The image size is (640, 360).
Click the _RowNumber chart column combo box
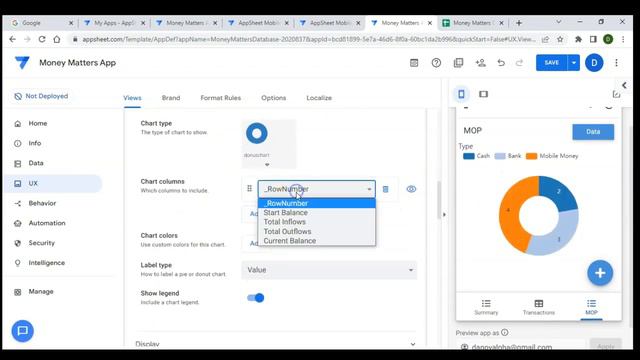316,189
